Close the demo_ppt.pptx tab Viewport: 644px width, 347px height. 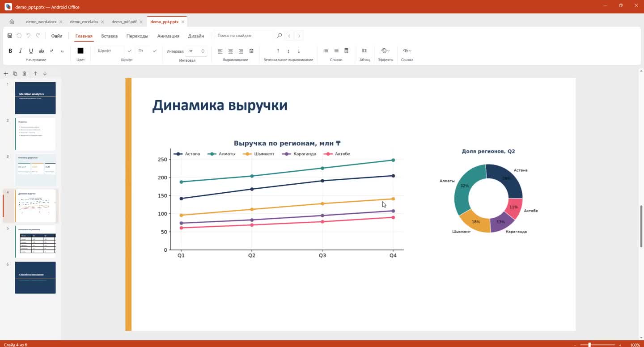click(182, 21)
